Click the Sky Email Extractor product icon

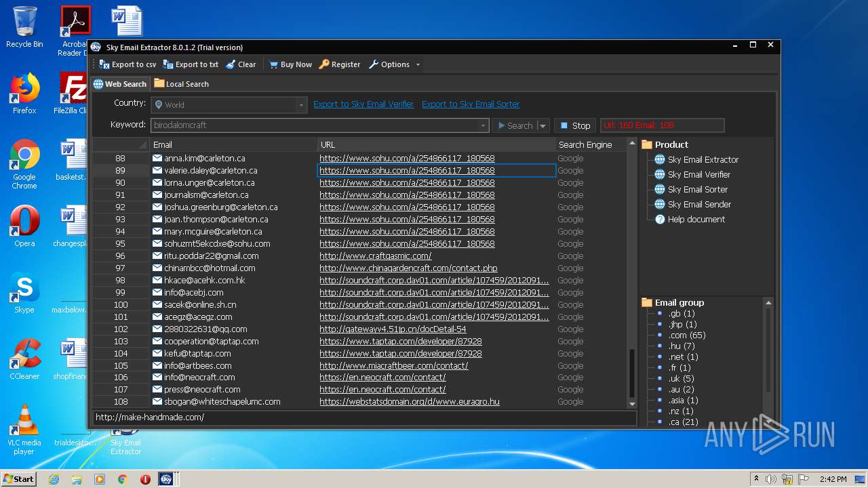click(x=659, y=159)
